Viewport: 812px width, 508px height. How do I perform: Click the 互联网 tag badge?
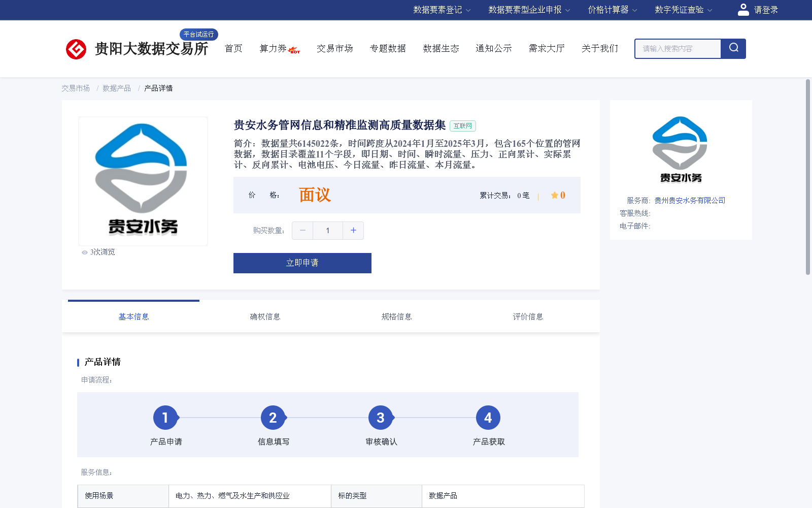point(463,126)
